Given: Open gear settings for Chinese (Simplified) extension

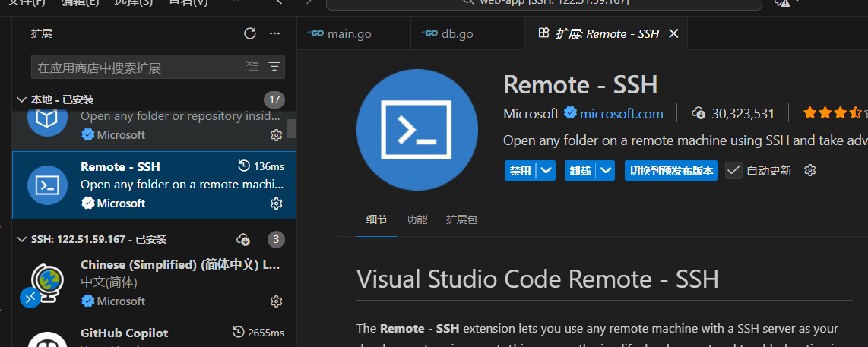Looking at the screenshot, I should (276, 301).
